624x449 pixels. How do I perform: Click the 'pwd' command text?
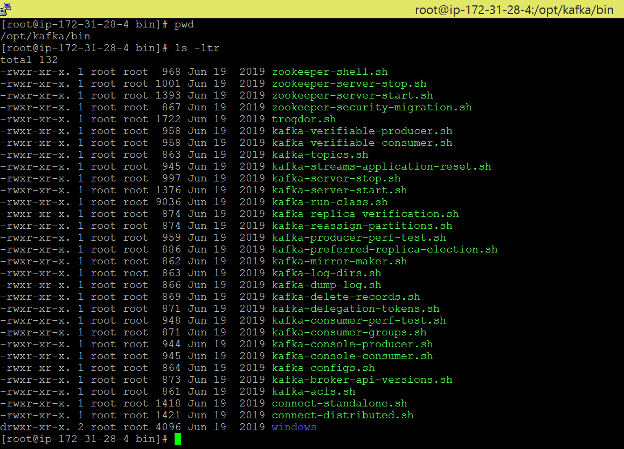(x=184, y=25)
